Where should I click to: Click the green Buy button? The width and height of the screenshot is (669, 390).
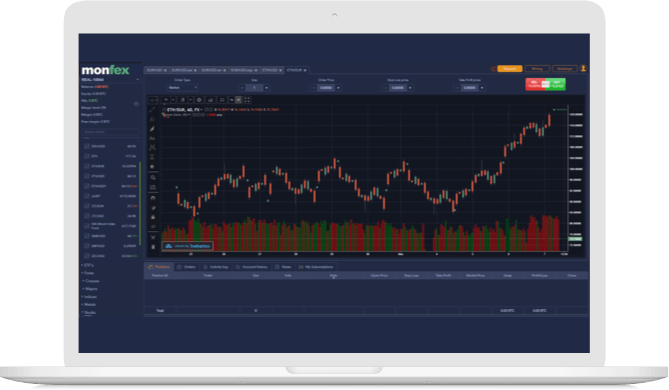[556, 84]
